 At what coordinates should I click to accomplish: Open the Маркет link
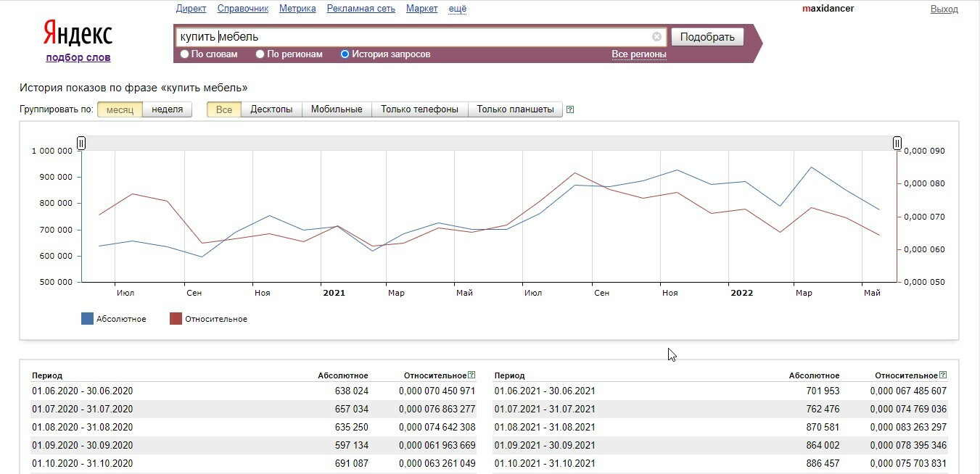point(422,9)
